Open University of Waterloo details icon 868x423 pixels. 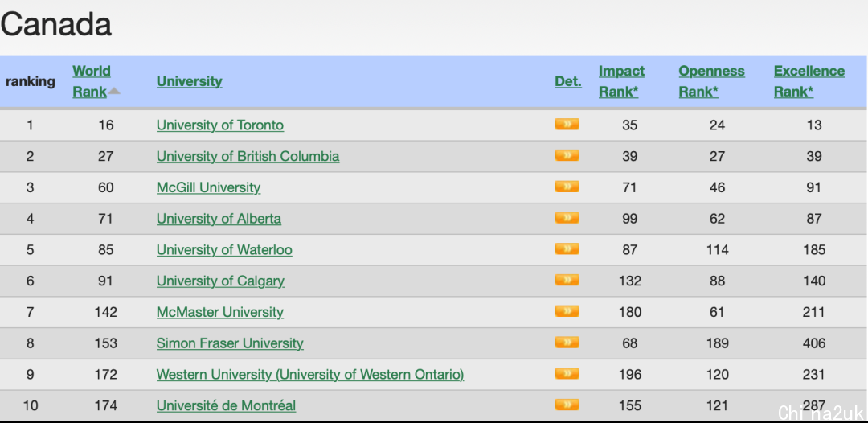pyautogui.click(x=567, y=249)
